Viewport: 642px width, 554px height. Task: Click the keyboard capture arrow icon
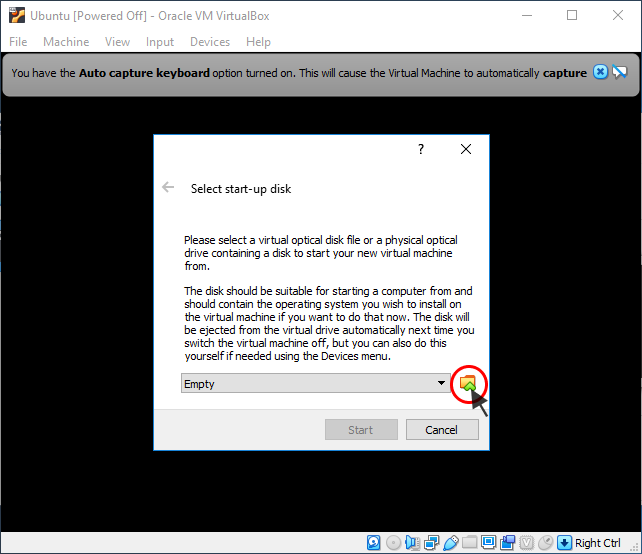[x=565, y=543]
